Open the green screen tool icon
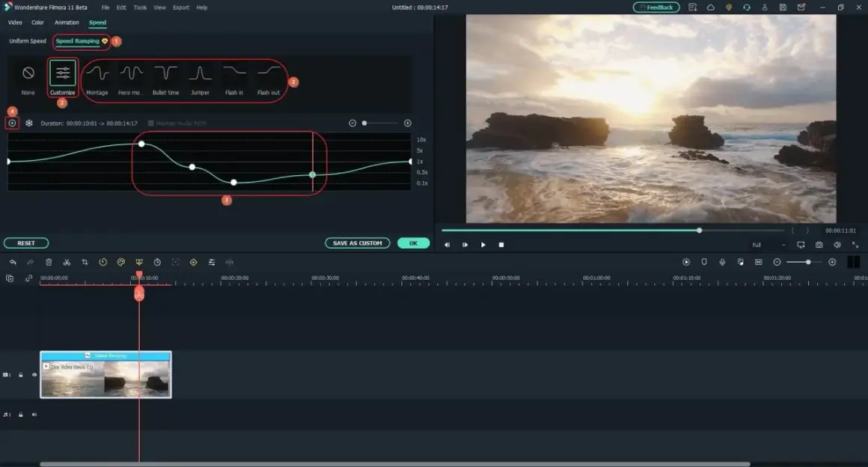The image size is (868, 467). coord(139,262)
